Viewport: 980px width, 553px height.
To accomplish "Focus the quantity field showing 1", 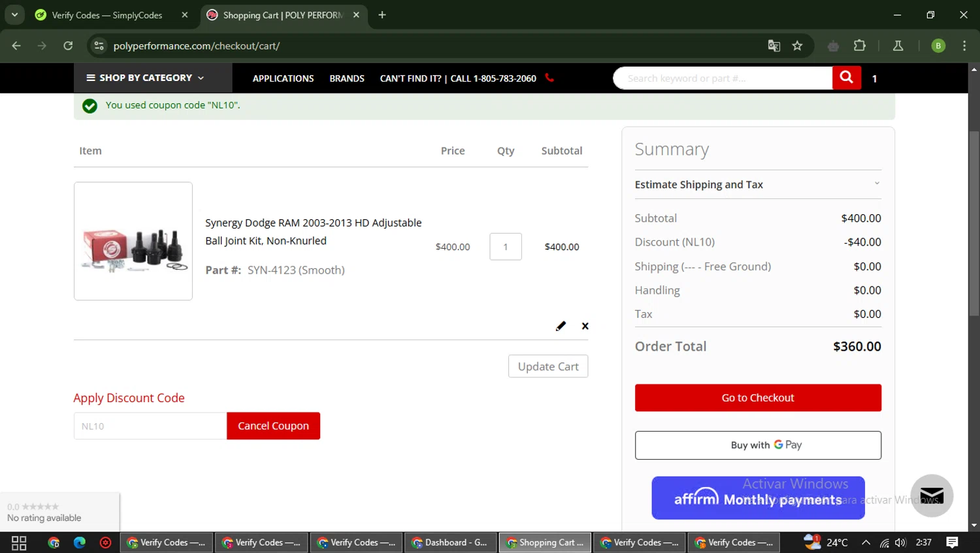I will tap(506, 247).
